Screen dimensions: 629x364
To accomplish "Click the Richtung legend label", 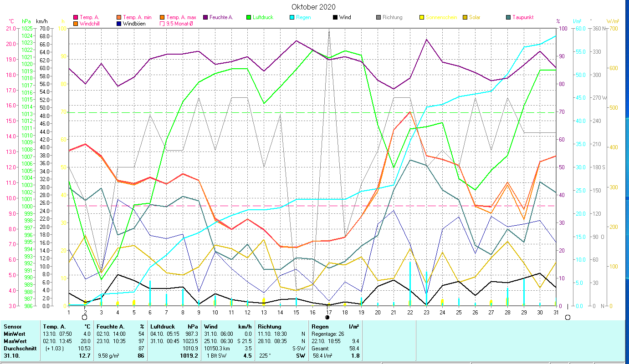I will pyautogui.click(x=393, y=17).
